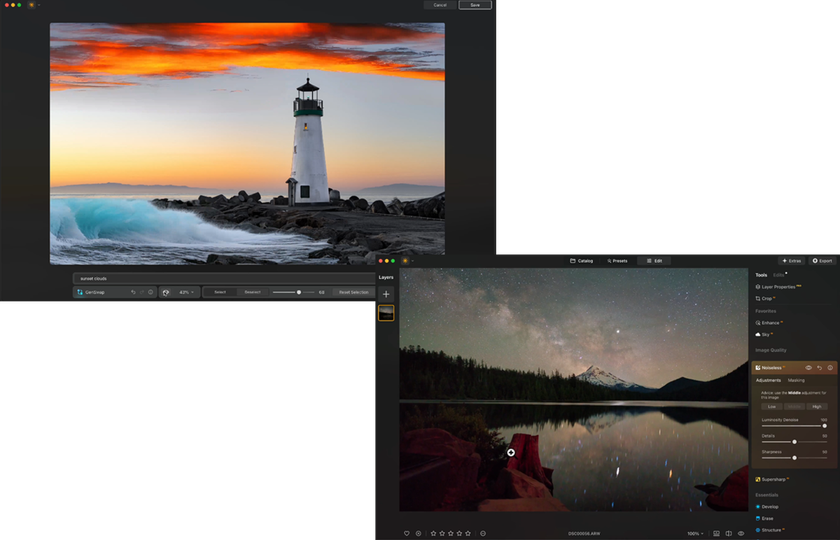Mark photo as favorite with heart icon

(407, 534)
